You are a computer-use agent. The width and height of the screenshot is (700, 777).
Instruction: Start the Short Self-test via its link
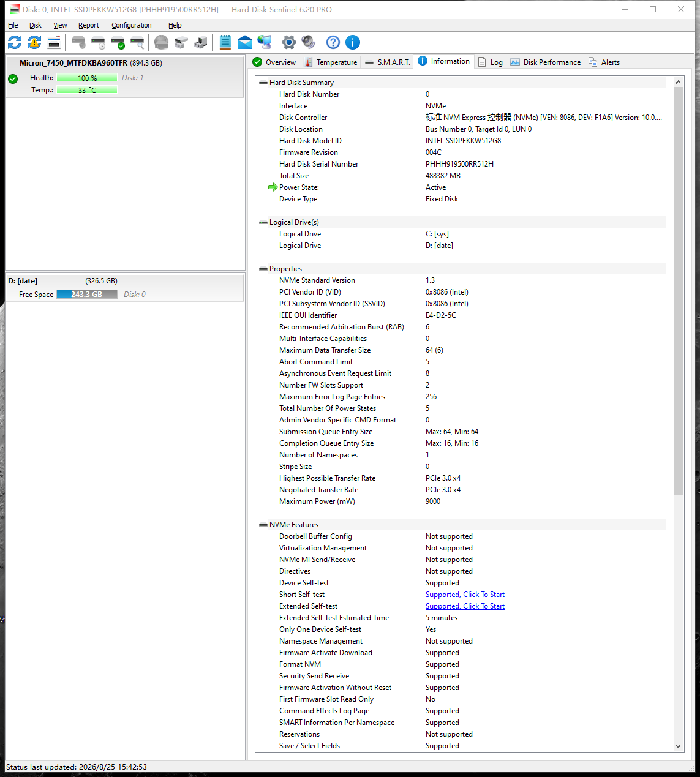(x=465, y=595)
